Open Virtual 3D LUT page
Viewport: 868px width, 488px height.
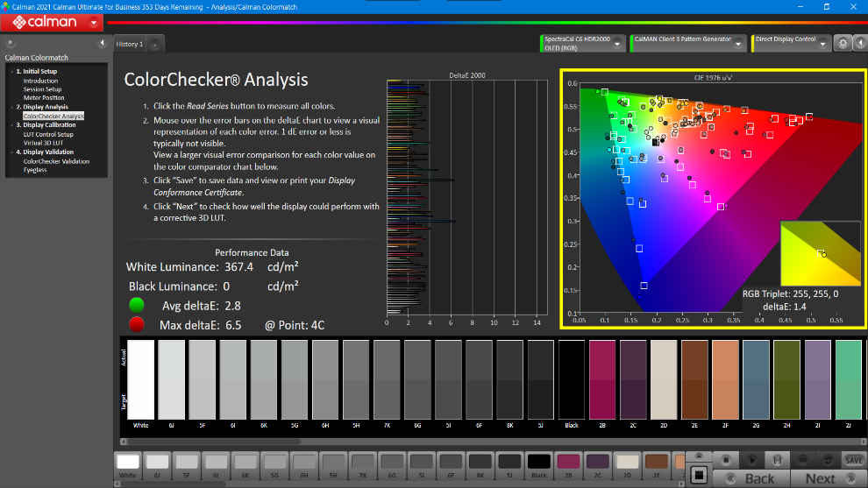43,143
